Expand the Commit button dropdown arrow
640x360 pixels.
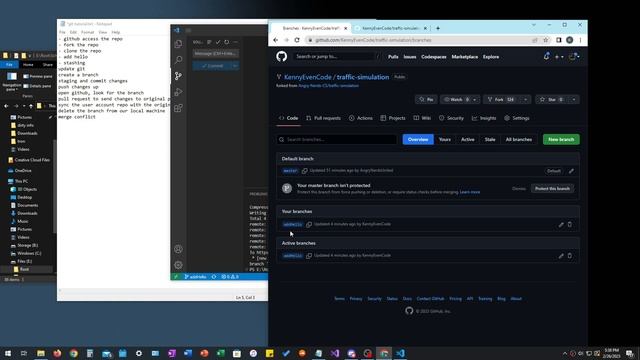tap(235, 66)
